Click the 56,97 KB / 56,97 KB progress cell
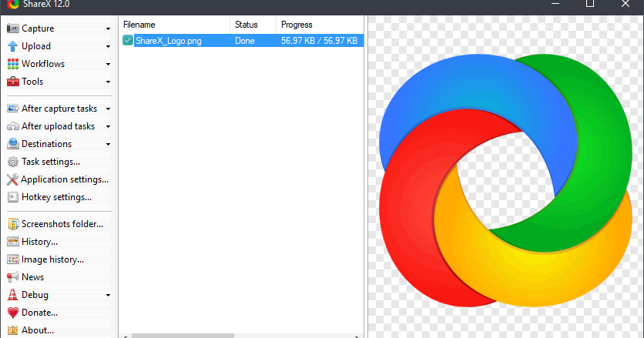The width and height of the screenshot is (644, 338). (x=319, y=41)
